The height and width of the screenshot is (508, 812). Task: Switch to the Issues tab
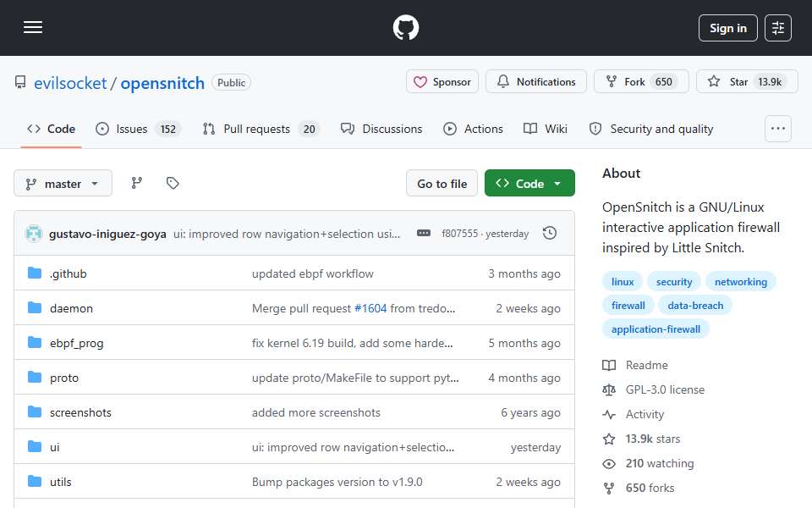[138, 129]
